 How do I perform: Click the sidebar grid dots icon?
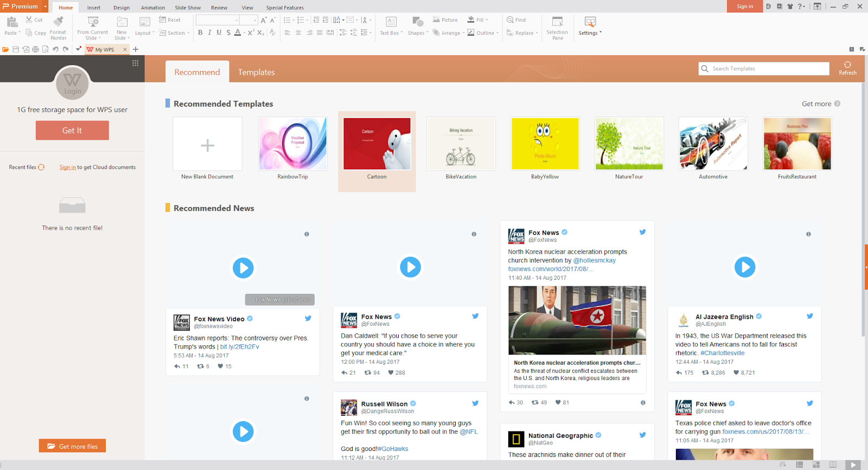click(135, 63)
